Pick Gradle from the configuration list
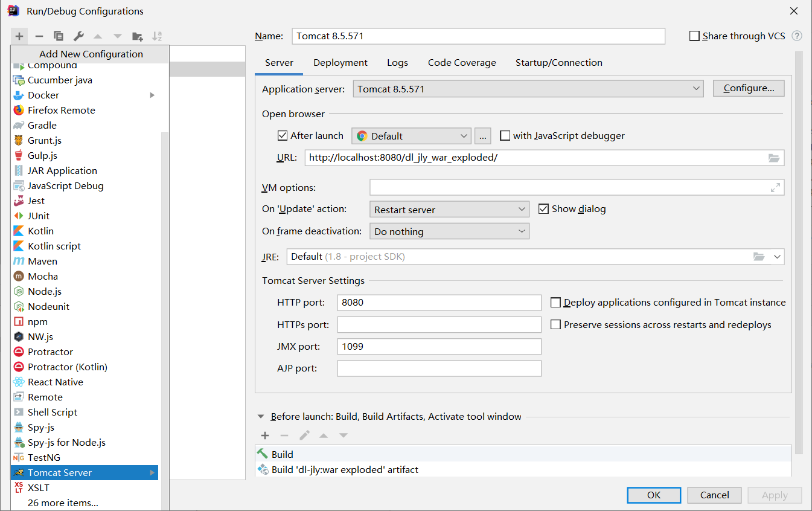 point(85,125)
